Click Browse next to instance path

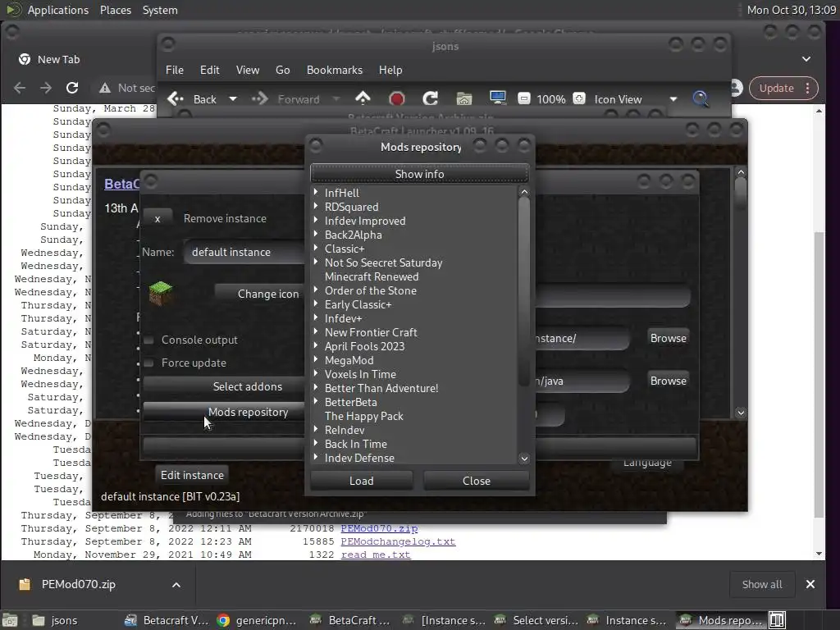(668, 339)
